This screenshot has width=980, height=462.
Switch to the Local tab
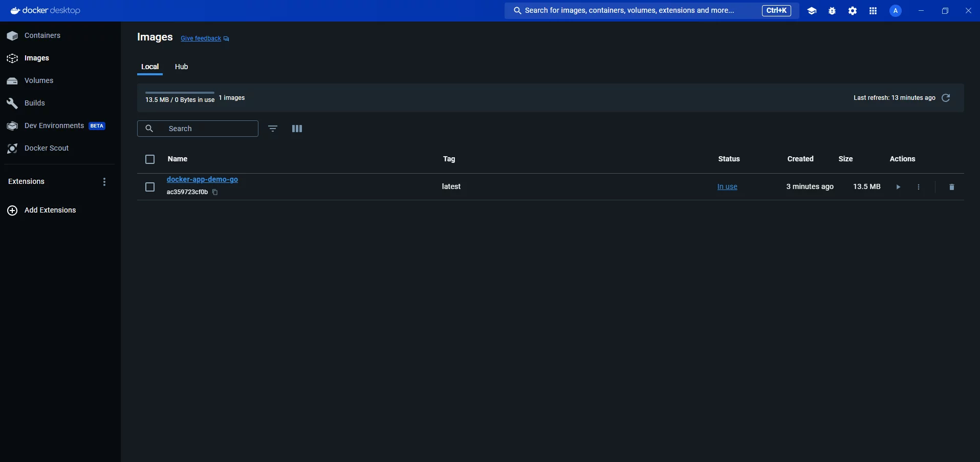(150, 67)
